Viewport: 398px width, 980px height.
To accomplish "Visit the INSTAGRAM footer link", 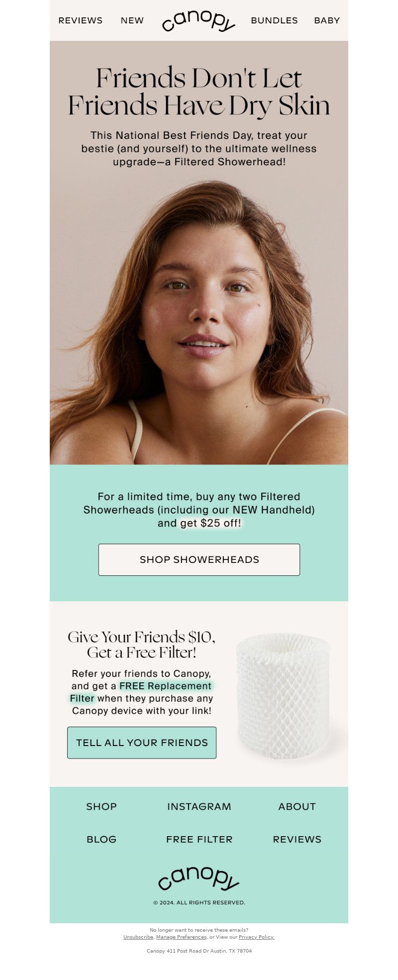I will (x=199, y=806).
